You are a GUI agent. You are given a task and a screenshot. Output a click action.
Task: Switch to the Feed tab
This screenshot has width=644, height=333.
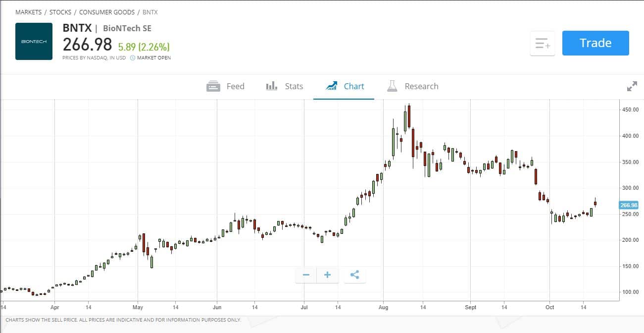click(x=226, y=86)
